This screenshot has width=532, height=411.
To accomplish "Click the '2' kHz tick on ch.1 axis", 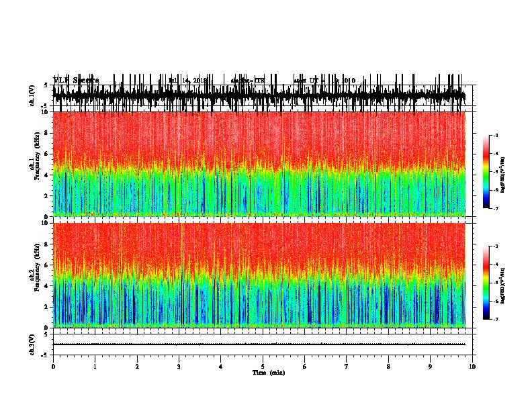I will pos(46,195).
